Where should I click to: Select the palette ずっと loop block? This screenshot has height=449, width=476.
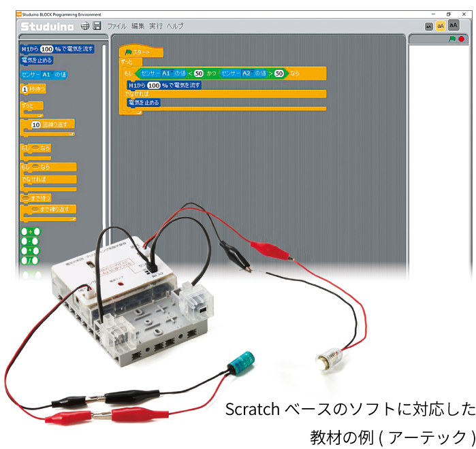coord(31,109)
